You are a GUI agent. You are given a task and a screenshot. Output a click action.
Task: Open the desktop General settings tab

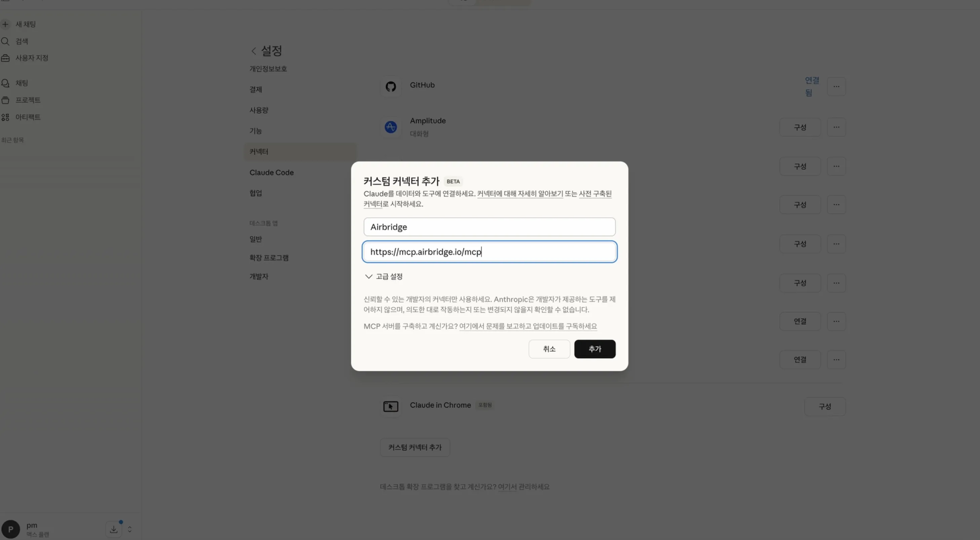point(256,239)
